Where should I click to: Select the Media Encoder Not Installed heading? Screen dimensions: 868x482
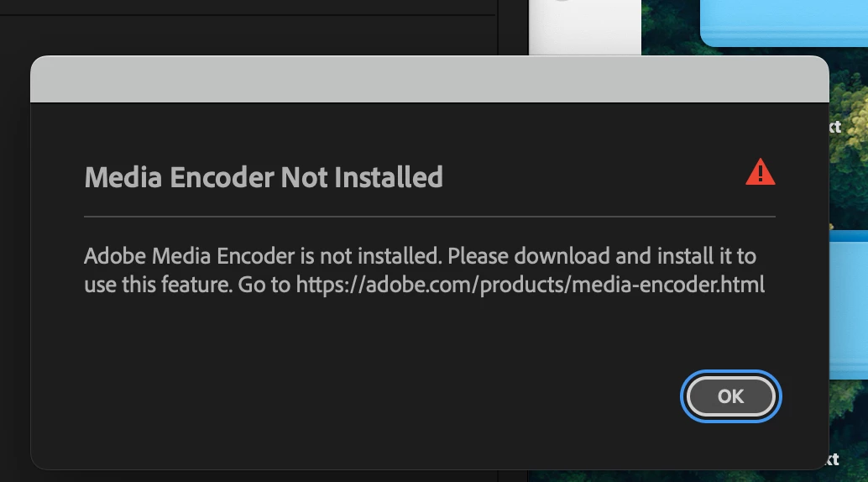click(x=264, y=177)
